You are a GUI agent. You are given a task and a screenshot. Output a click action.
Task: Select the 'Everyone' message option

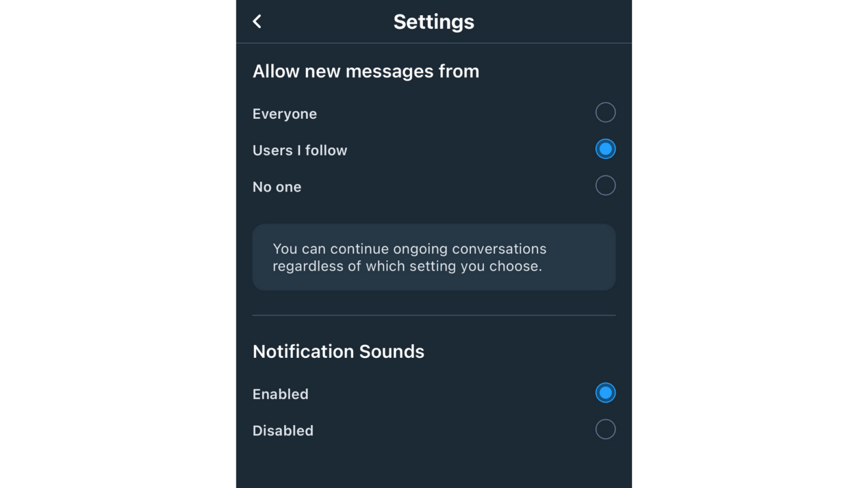coord(605,113)
